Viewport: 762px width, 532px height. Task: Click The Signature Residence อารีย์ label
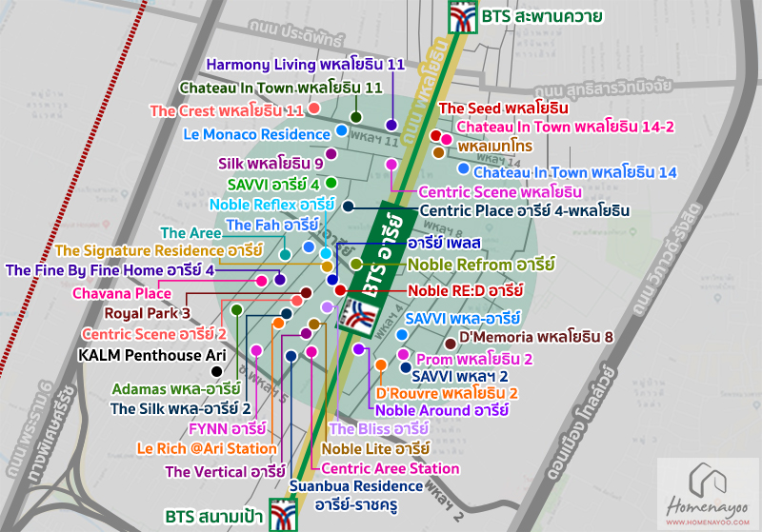coord(158,251)
